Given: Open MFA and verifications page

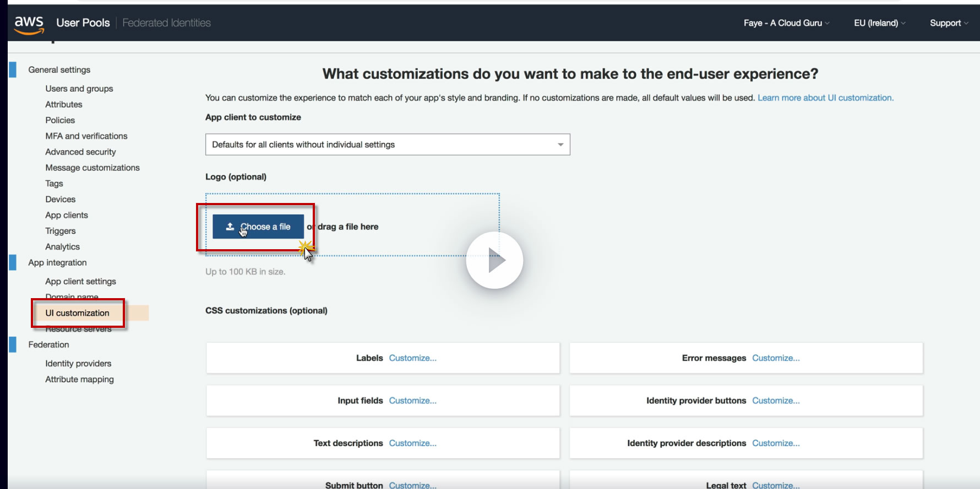Looking at the screenshot, I should (x=86, y=136).
